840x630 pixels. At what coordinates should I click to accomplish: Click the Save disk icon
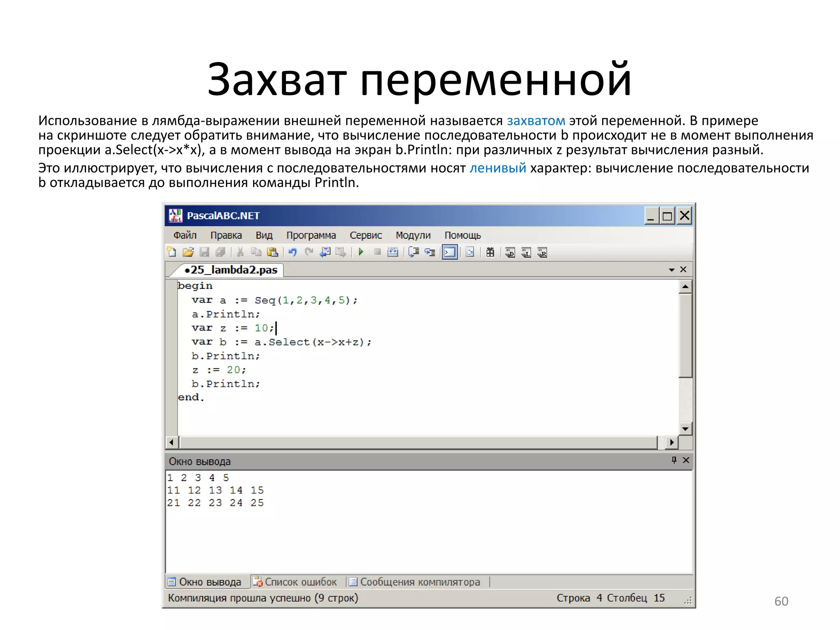204,252
